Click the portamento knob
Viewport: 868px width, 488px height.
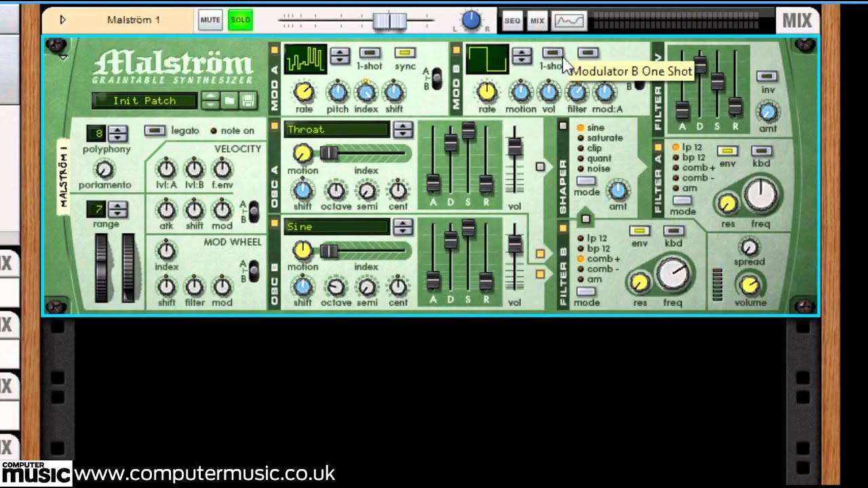104,169
